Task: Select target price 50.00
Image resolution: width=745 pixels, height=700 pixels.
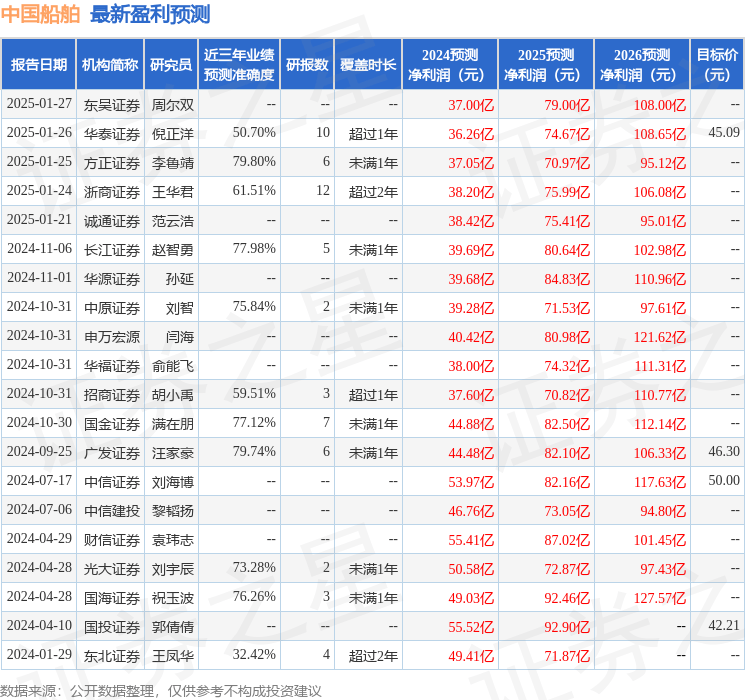Action: coord(724,480)
